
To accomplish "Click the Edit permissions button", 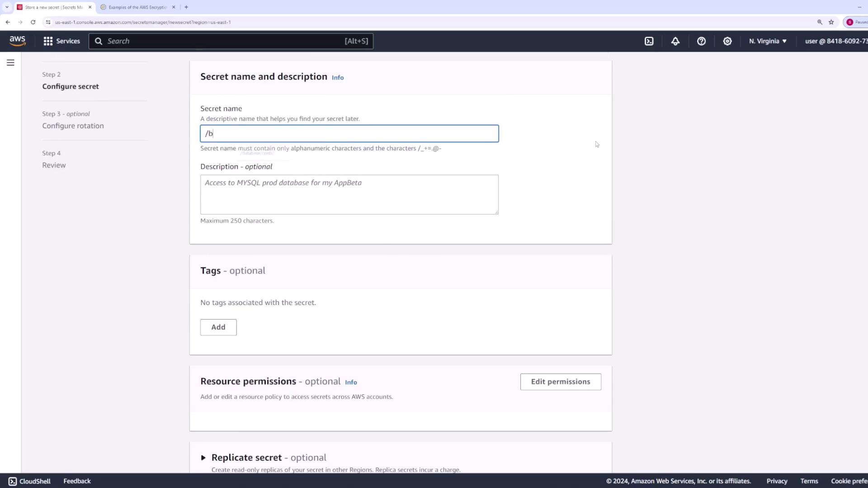I will (560, 382).
